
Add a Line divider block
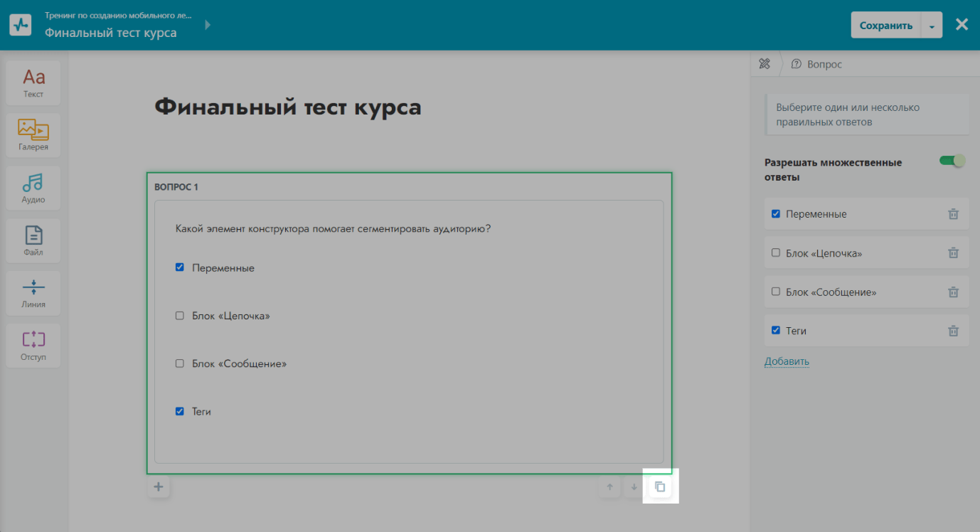coord(33,293)
